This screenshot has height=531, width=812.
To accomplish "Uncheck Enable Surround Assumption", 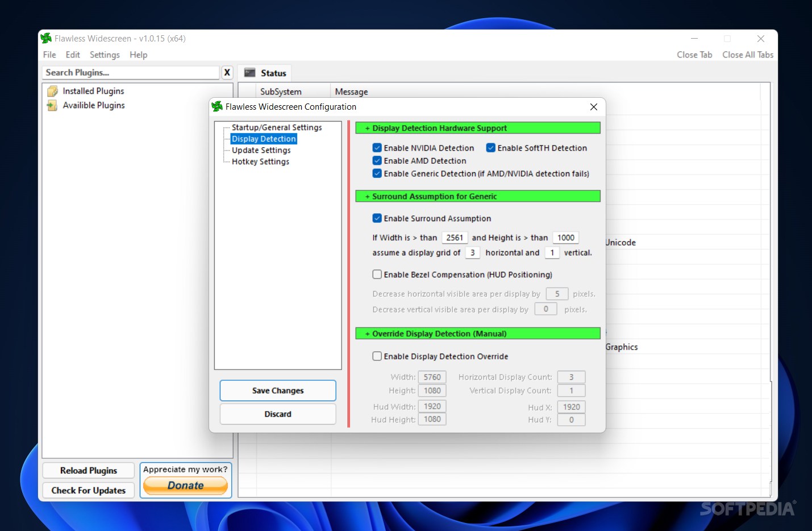I will coord(377,218).
